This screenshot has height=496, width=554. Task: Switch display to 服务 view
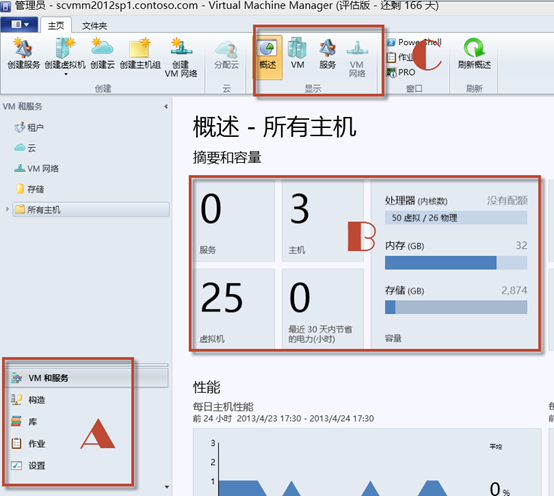coord(328,53)
